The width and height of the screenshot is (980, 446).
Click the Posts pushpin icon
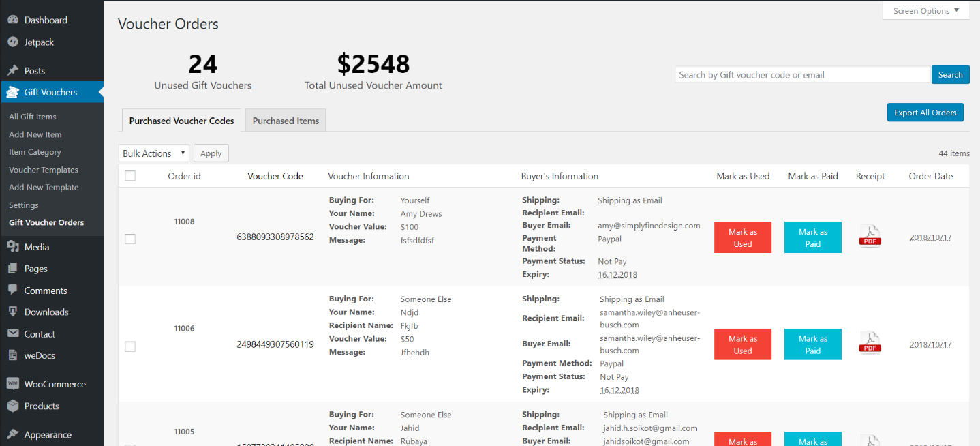[x=12, y=71]
